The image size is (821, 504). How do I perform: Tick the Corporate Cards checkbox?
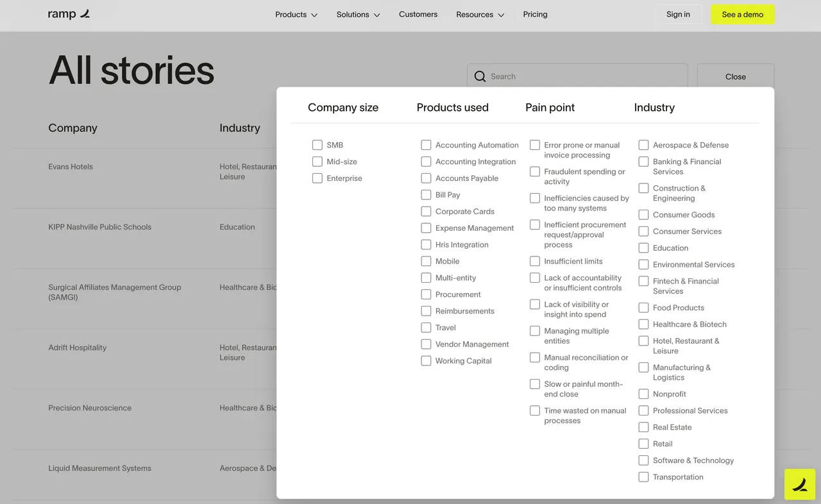tap(426, 212)
